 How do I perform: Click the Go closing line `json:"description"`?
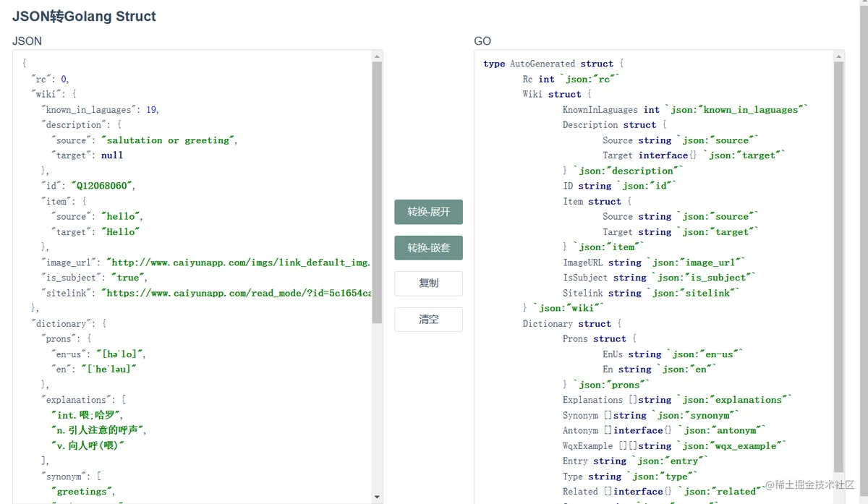(x=623, y=171)
